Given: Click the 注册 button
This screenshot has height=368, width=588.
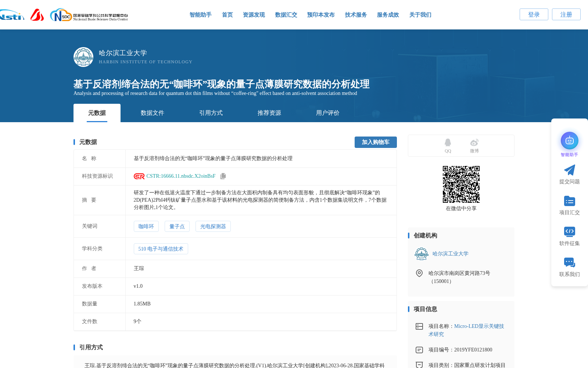Looking at the screenshot, I should point(566,14).
